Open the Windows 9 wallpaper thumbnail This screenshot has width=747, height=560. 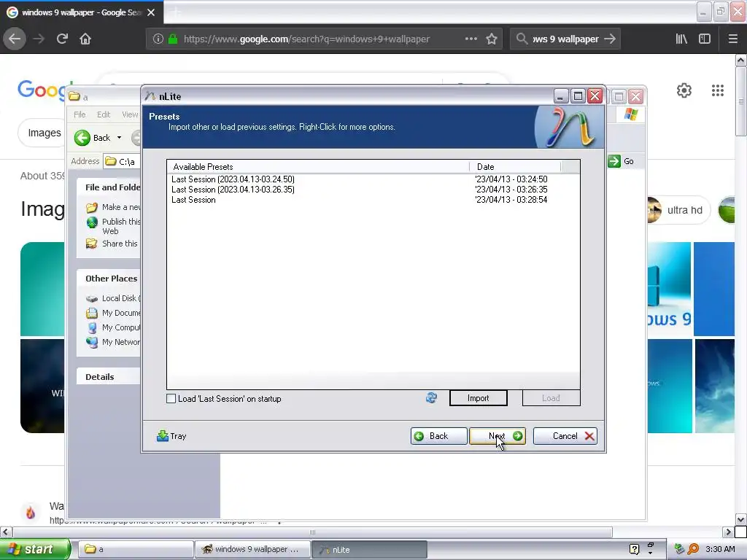pos(670,289)
